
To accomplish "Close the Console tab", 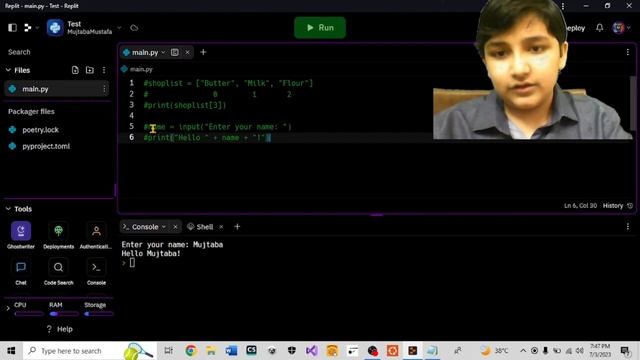I will coord(175,227).
